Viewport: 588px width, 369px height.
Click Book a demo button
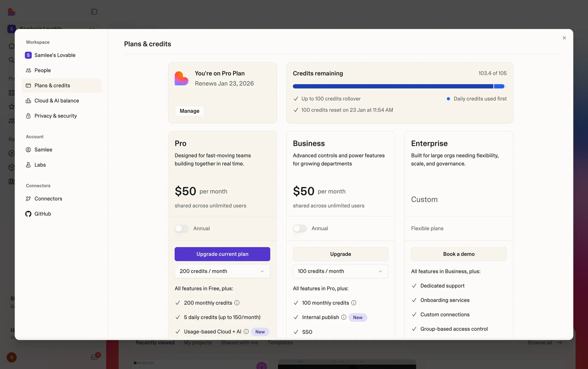tap(458, 254)
